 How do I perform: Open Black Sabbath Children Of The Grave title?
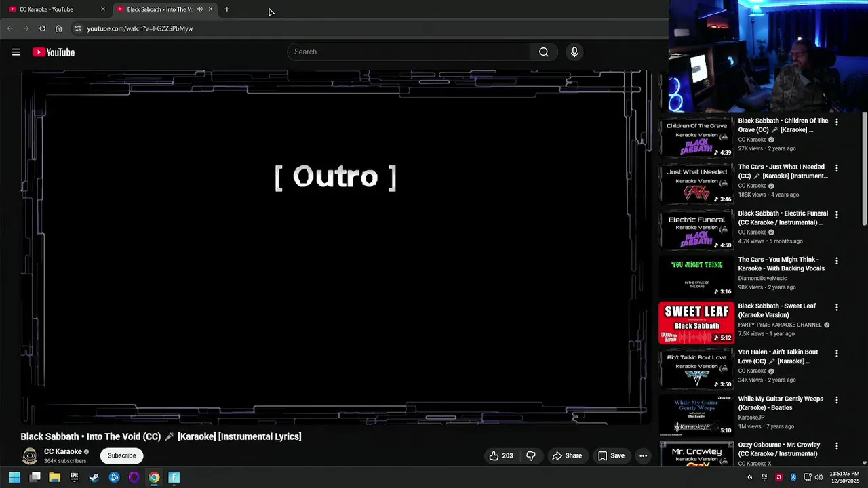pos(783,125)
